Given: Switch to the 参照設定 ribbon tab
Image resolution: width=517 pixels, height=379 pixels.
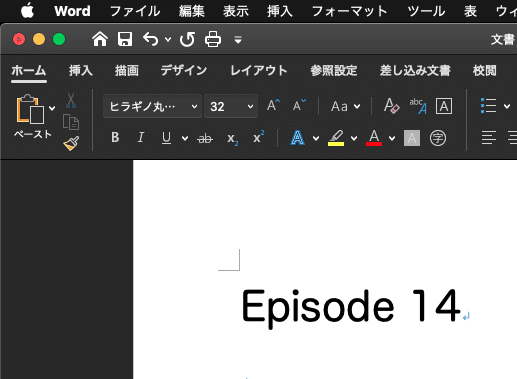Looking at the screenshot, I should click(334, 71).
